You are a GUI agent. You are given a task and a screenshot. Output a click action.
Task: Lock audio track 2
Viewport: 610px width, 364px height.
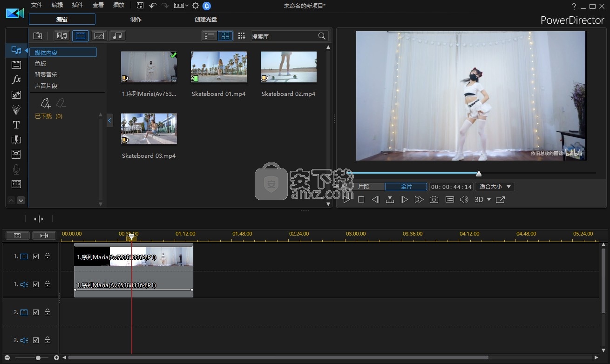[x=47, y=340]
